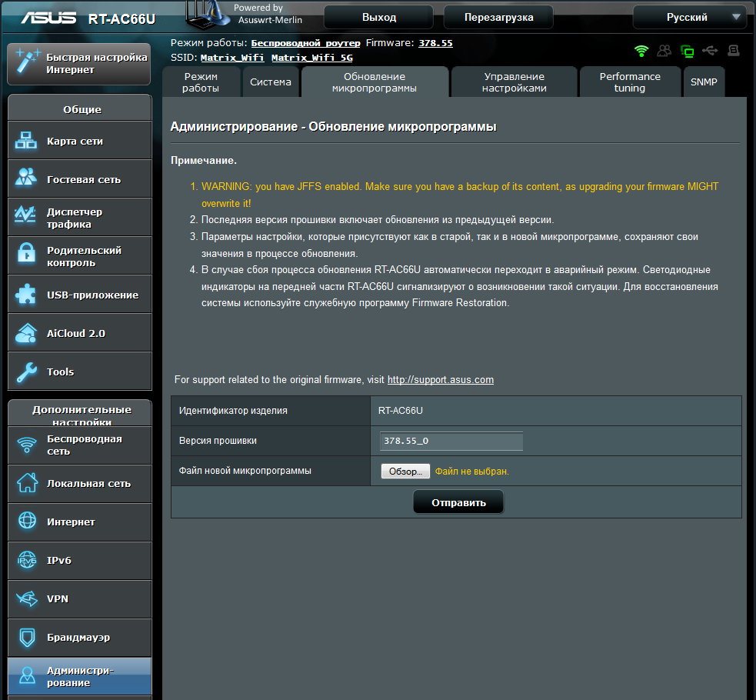
Task: Open the Русский language dropdown
Action: click(689, 18)
